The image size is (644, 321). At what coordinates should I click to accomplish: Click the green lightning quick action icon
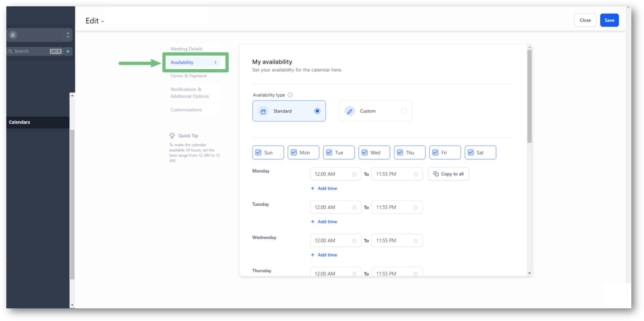click(68, 51)
